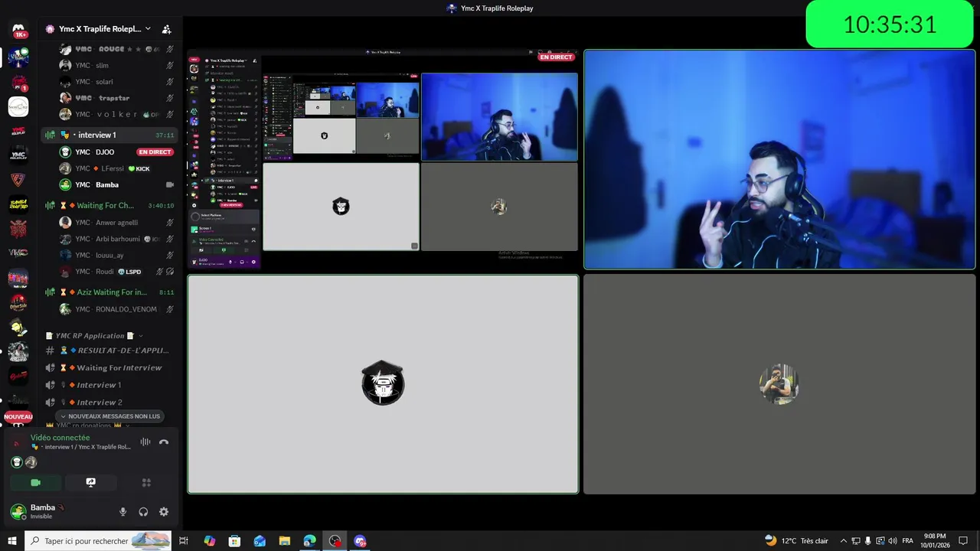Open the notification center icon in the tray
Viewport: 980px width, 551px height.
[963, 541]
